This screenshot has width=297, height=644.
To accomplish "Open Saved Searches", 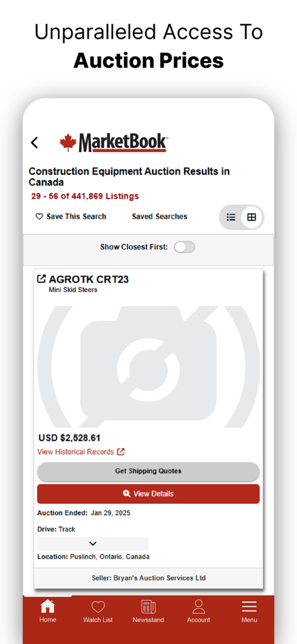I will coord(159,216).
